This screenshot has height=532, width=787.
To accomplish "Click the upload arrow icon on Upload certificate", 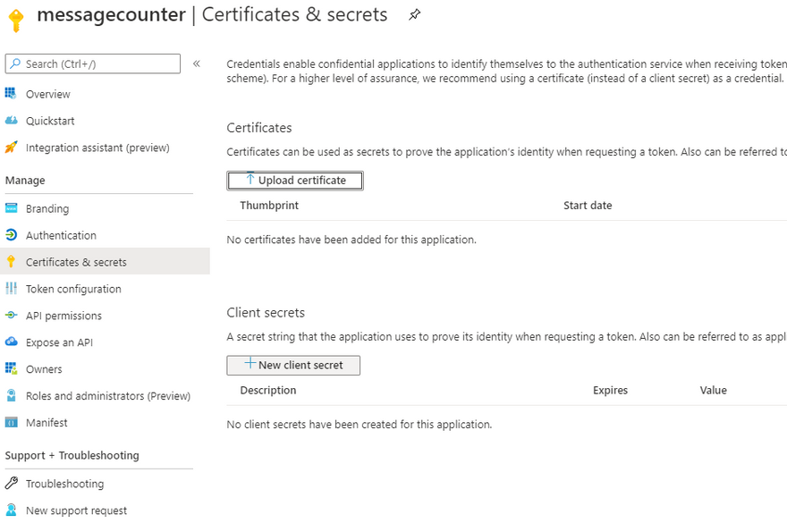I will tap(250, 179).
